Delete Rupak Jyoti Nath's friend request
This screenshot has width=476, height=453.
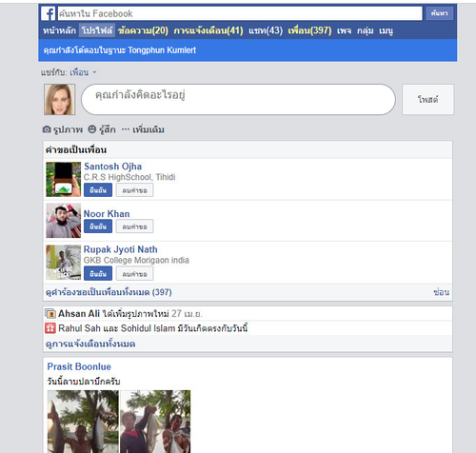pos(134,273)
